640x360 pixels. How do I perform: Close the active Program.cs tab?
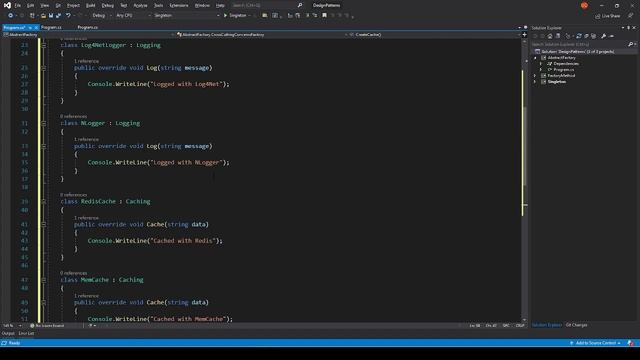click(x=36, y=27)
